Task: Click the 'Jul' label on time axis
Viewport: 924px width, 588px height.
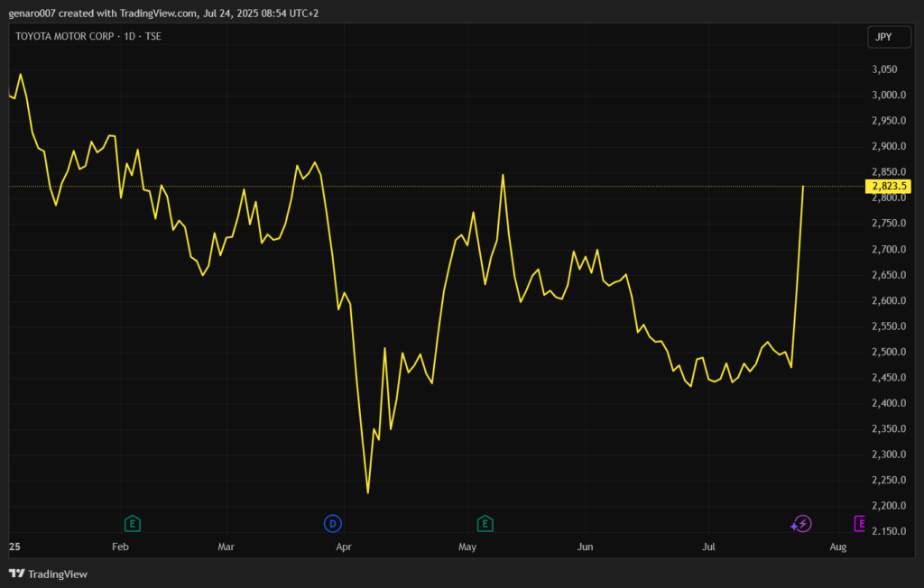Action: tap(709, 547)
